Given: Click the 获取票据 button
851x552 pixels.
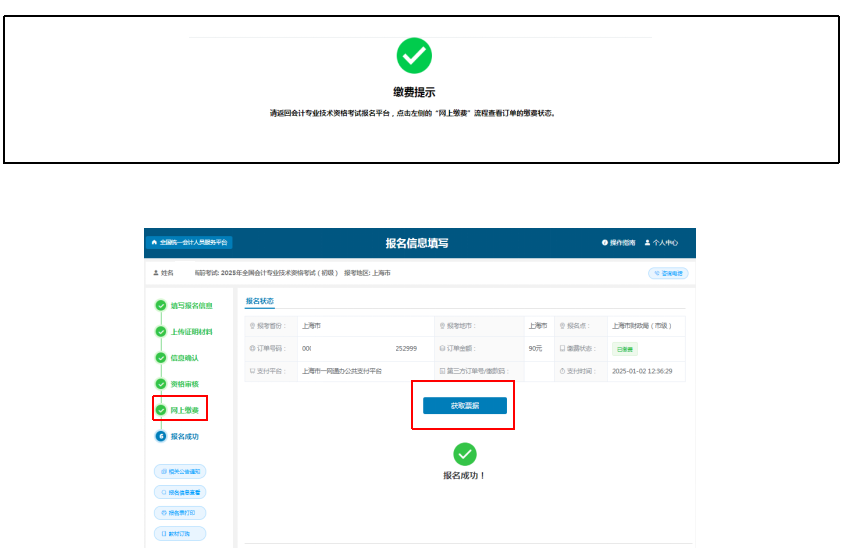Looking at the screenshot, I should click(464, 405).
